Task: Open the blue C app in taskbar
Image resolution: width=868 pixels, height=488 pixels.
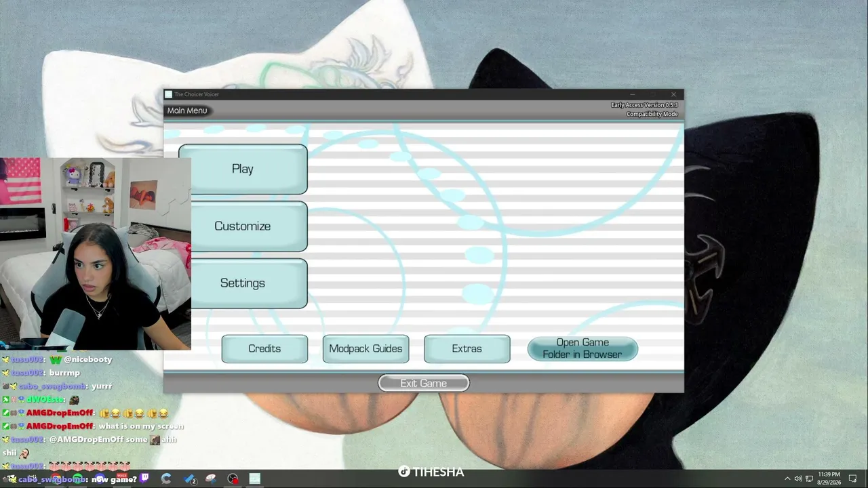Action: 166,479
